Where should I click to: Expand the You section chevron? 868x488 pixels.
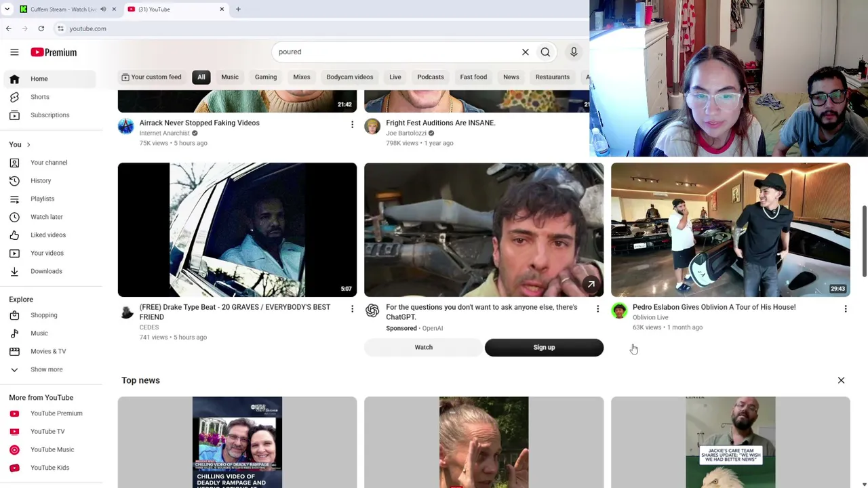click(x=28, y=144)
